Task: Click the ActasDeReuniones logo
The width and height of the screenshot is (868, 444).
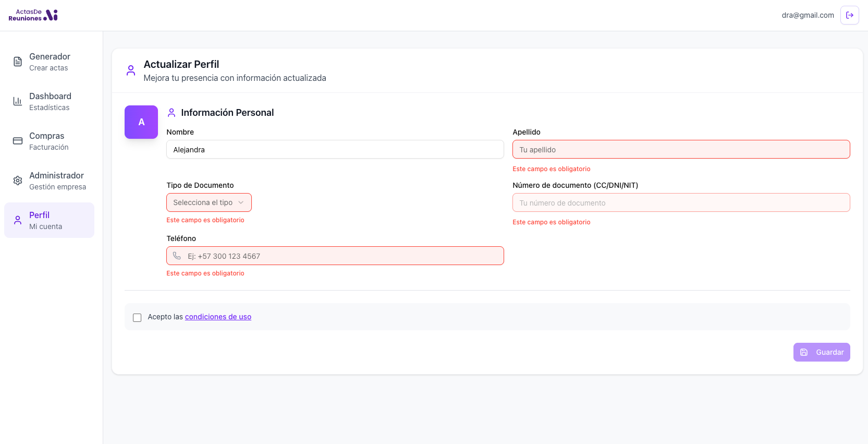Action: tap(33, 15)
